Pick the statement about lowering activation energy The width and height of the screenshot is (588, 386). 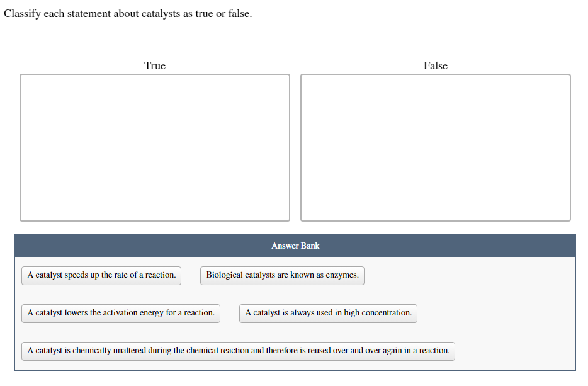[x=120, y=313]
